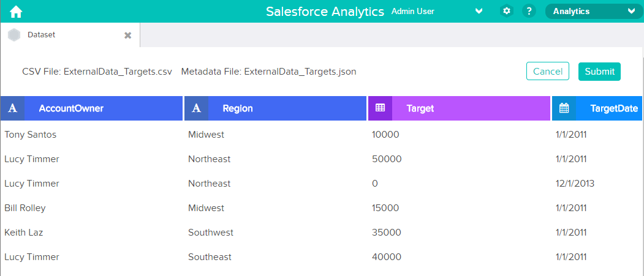Image resolution: width=644 pixels, height=276 pixels.
Task: Click the TargetDate calendar icon
Action: click(x=564, y=108)
